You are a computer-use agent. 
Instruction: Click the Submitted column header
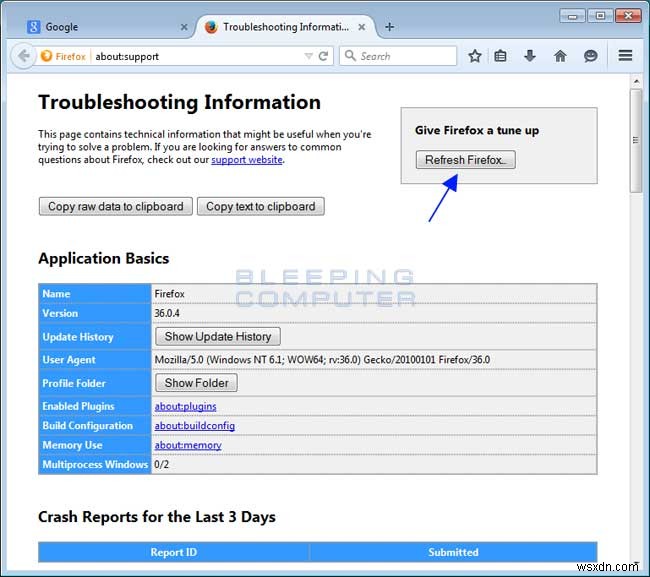(x=453, y=552)
